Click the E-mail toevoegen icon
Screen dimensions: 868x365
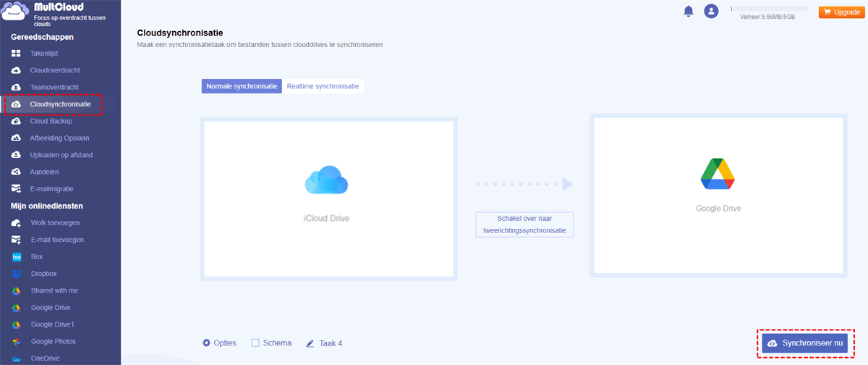tap(17, 240)
